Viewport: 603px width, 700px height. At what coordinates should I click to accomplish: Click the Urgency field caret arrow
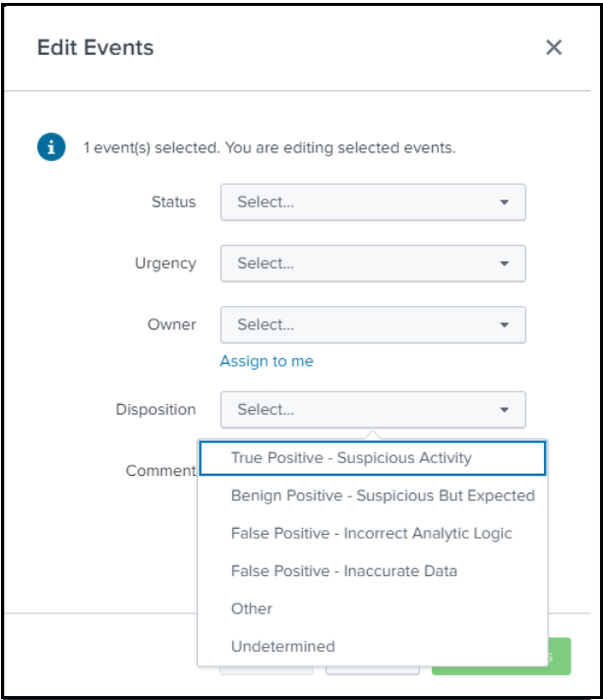coord(505,263)
